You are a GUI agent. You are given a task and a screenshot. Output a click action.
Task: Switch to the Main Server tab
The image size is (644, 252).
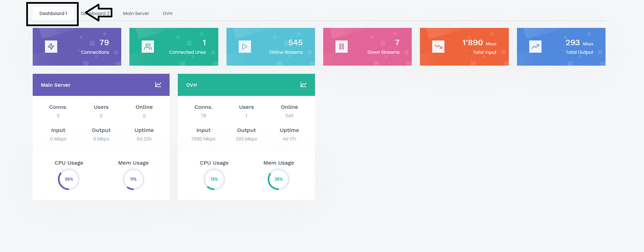[136, 14]
